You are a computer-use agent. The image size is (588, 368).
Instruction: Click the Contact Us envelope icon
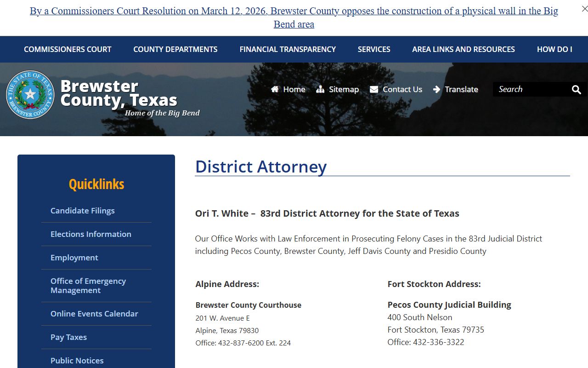[374, 89]
